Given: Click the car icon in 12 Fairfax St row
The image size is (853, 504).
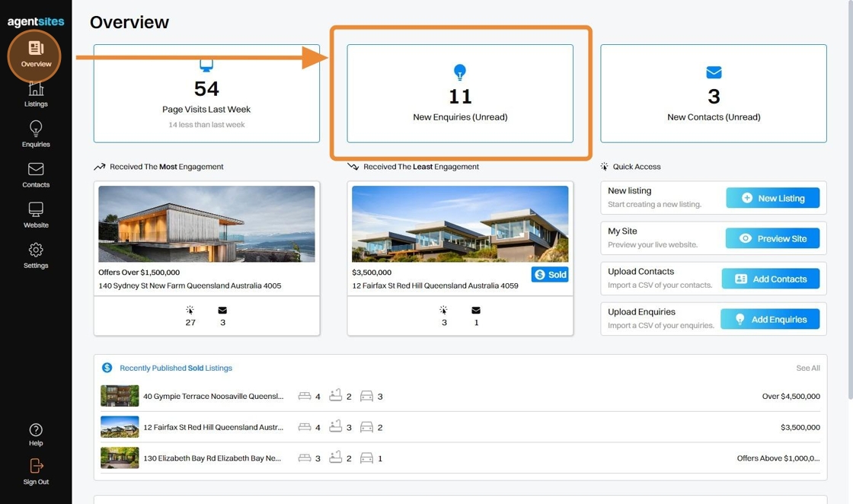Looking at the screenshot, I should tap(366, 427).
